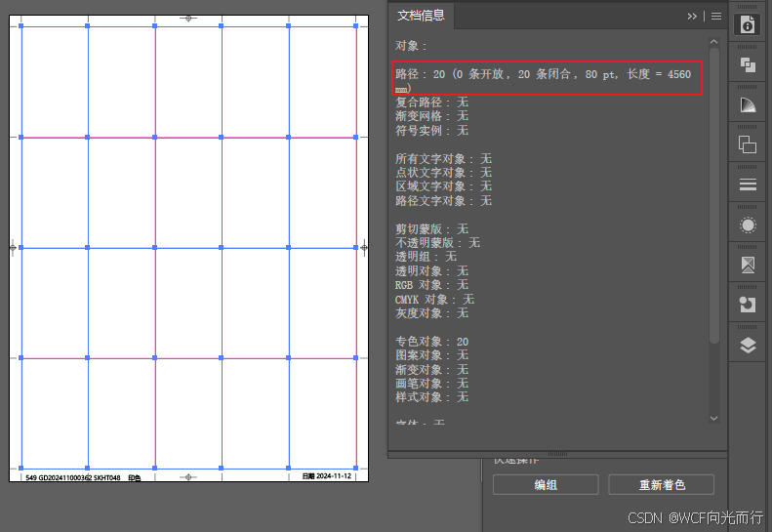Screen dimensions: 772x532
Task: Open the Color Guide fan-shaped icon
Action: click(x=748, y=104)
